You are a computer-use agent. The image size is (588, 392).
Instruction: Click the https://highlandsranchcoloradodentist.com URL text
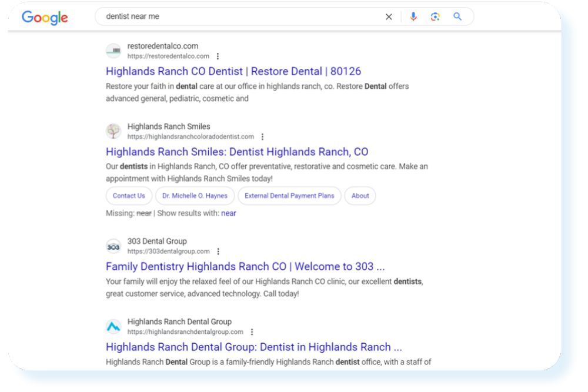click(x=191, y=137)
